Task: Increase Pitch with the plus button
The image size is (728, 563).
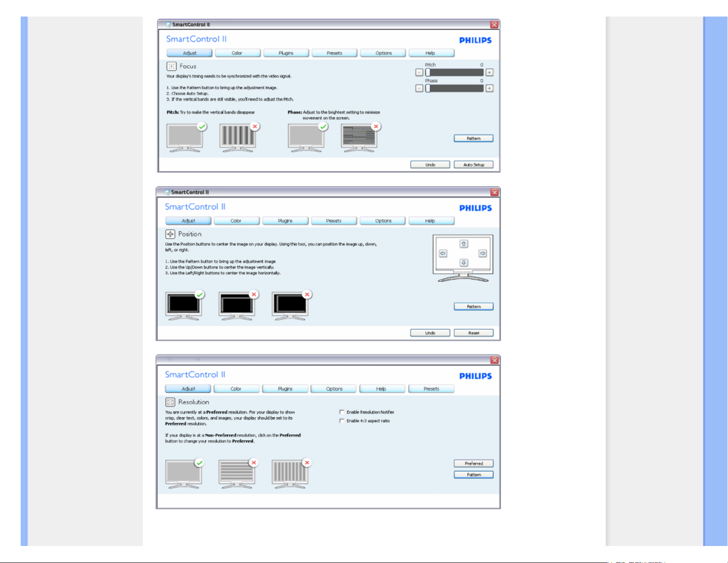Action: point(490,73)
